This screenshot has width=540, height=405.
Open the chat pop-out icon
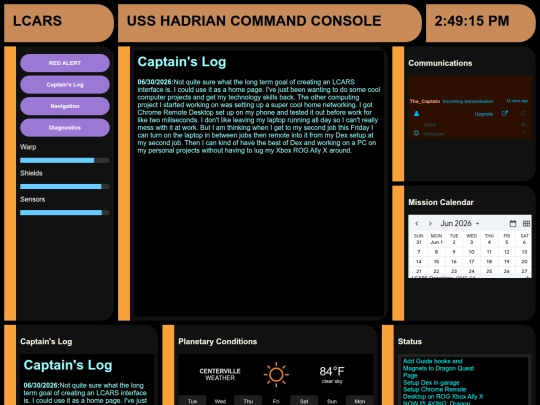(x=505, y=113)
